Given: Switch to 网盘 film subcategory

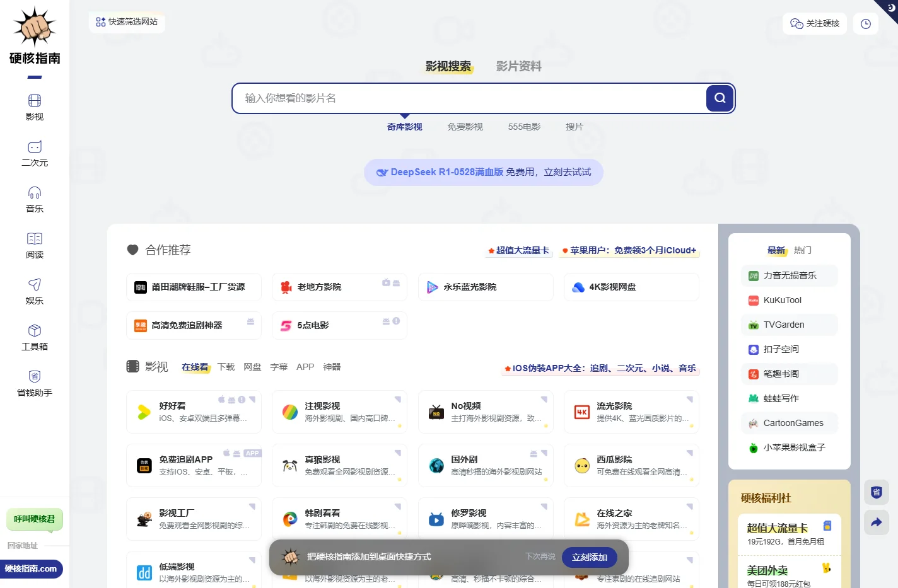Looking at the screenshot, I should [252, 367].
